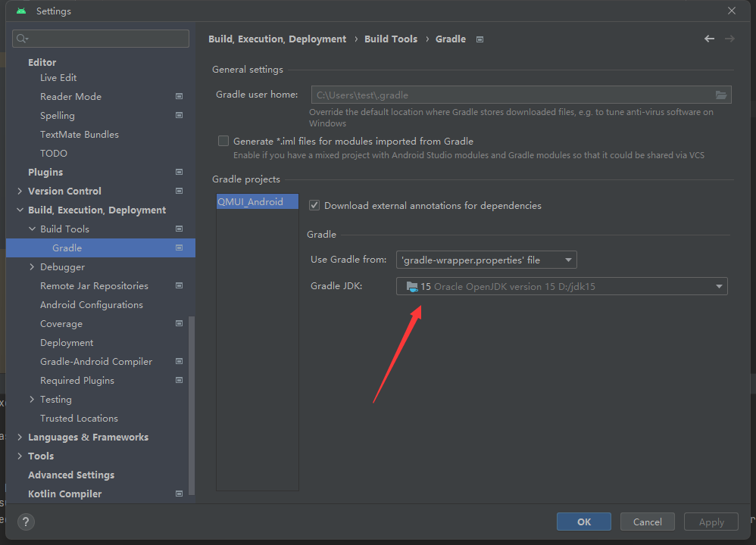The width and height of the screenshot is (756, 545).
Task: Click project-level icon beside Version Control
Action: tap(179, 191)
